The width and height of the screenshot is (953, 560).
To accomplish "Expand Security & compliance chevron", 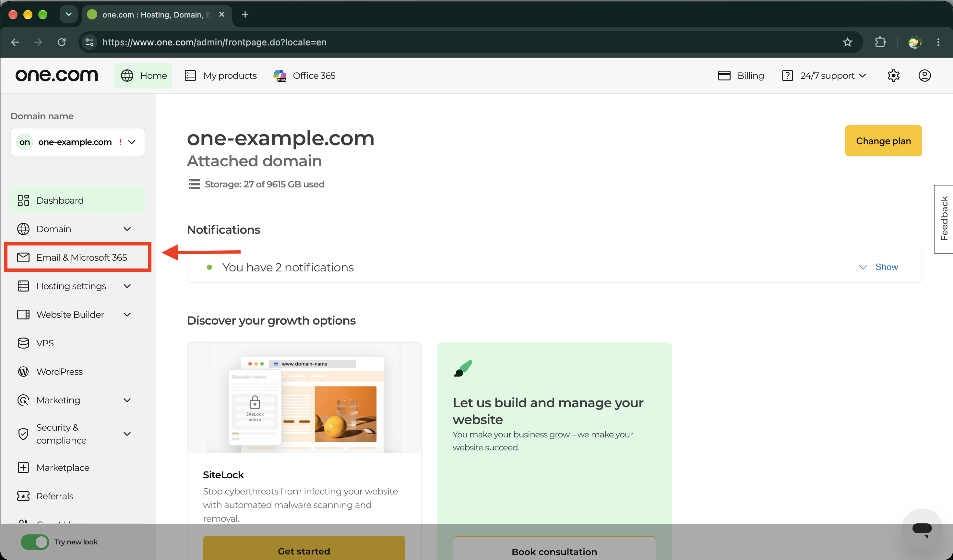I will [x=127, y=434].
